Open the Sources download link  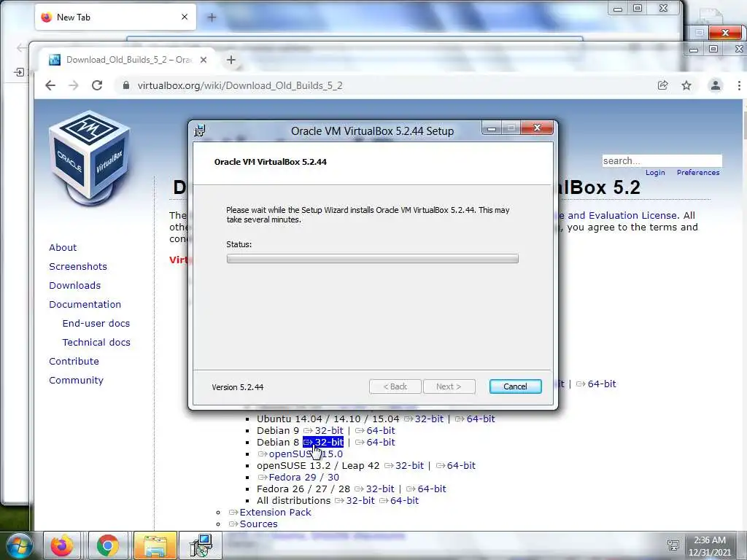(x=253, y=524)
